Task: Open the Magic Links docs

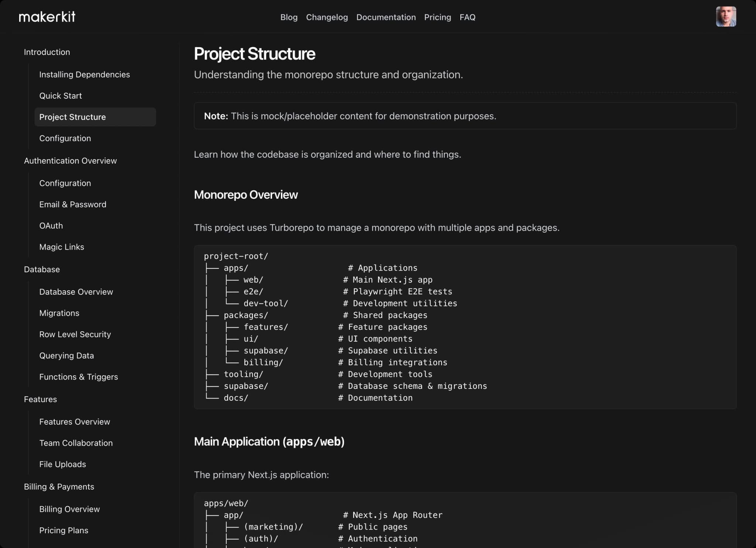Action: click(x=62, y=247)
